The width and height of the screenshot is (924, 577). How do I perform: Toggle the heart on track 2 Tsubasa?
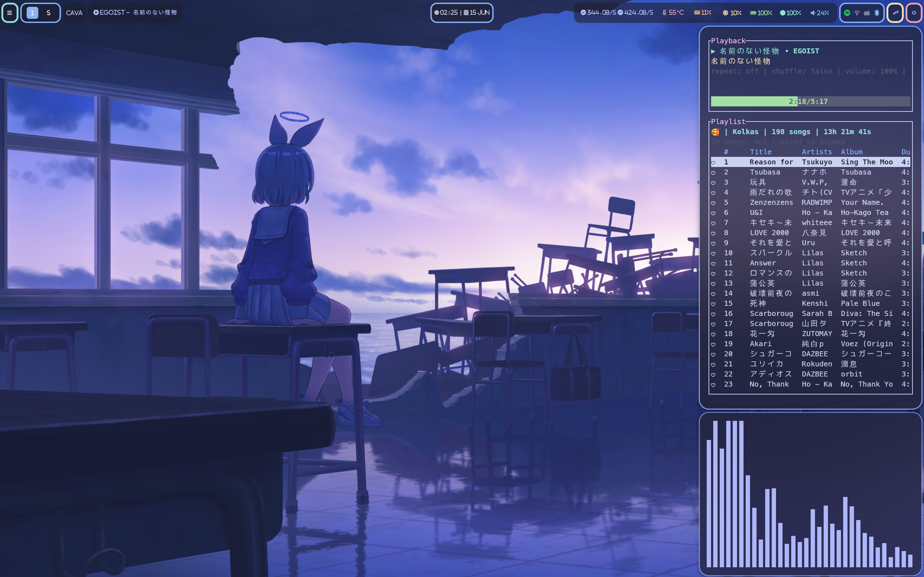pyautogui.click(x=713, y=172)
